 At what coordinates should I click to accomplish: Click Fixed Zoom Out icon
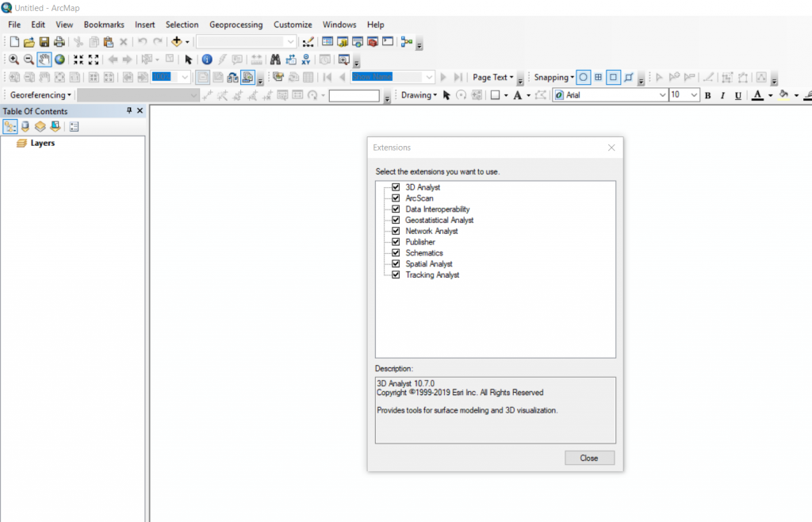point(94,59)
